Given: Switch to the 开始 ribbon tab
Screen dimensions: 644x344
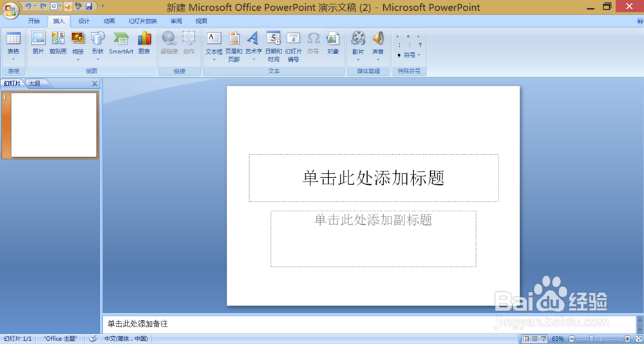Looking at the screenshot, I should pyautogui.click(x=34, y=21).
